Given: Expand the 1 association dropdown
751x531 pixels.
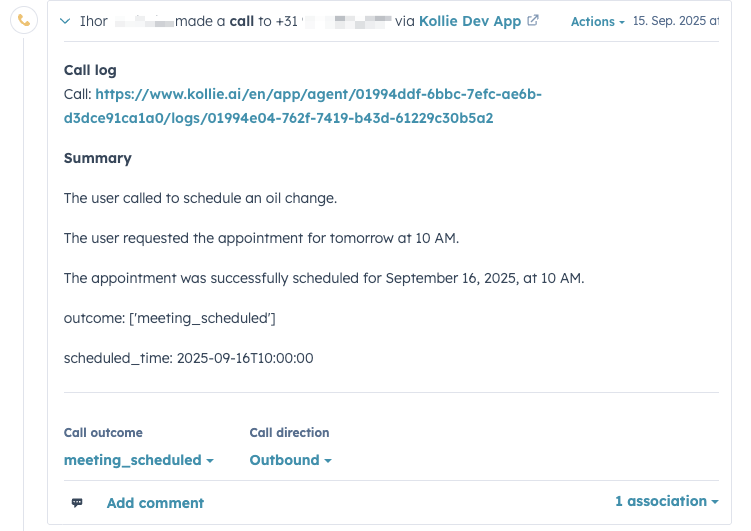Looking at the screenshot, I should tap(666, 501).
